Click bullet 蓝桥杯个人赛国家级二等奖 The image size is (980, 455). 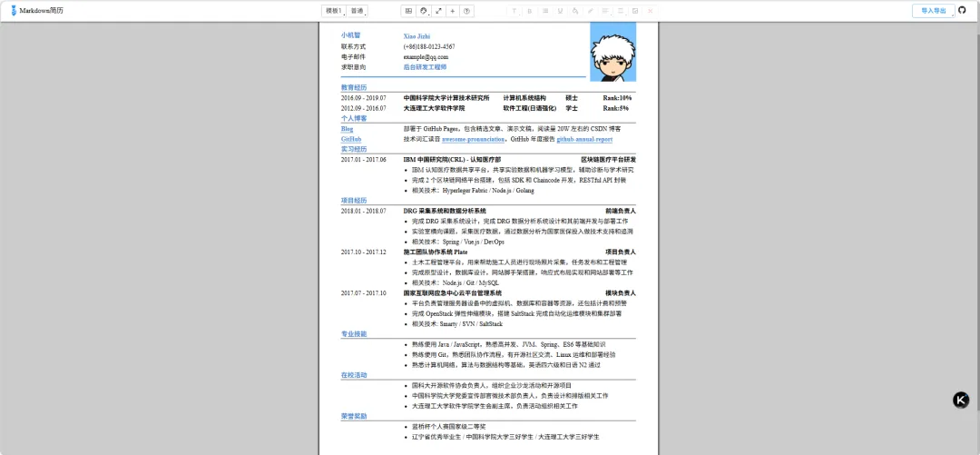click(x=449, y=426)
